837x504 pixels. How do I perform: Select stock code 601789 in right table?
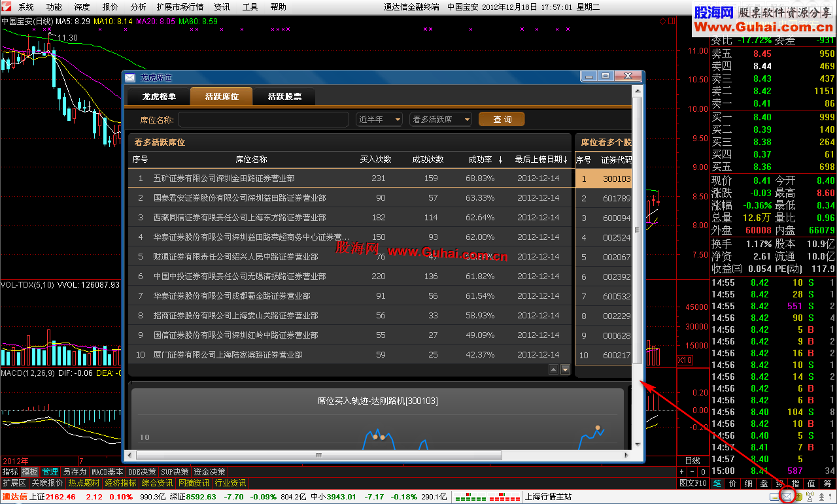tap(616, 198)
